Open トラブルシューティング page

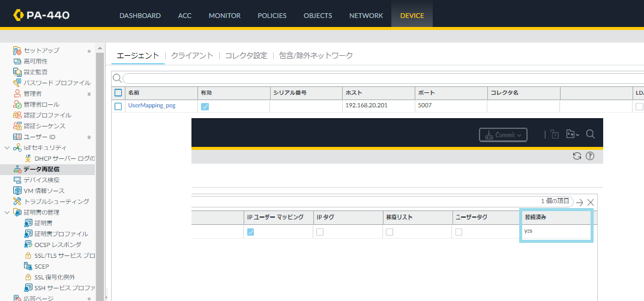[x=56, y=201]
